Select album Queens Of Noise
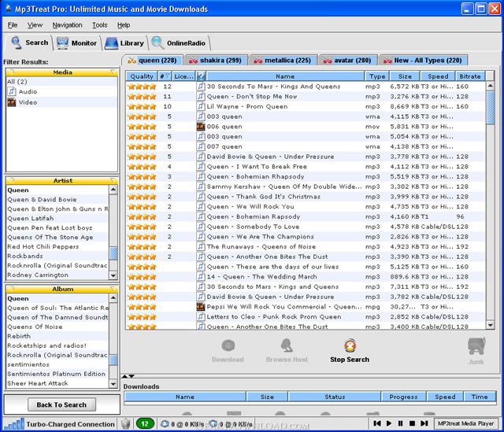This screenshot has height=432, width=504. (57, 327)
